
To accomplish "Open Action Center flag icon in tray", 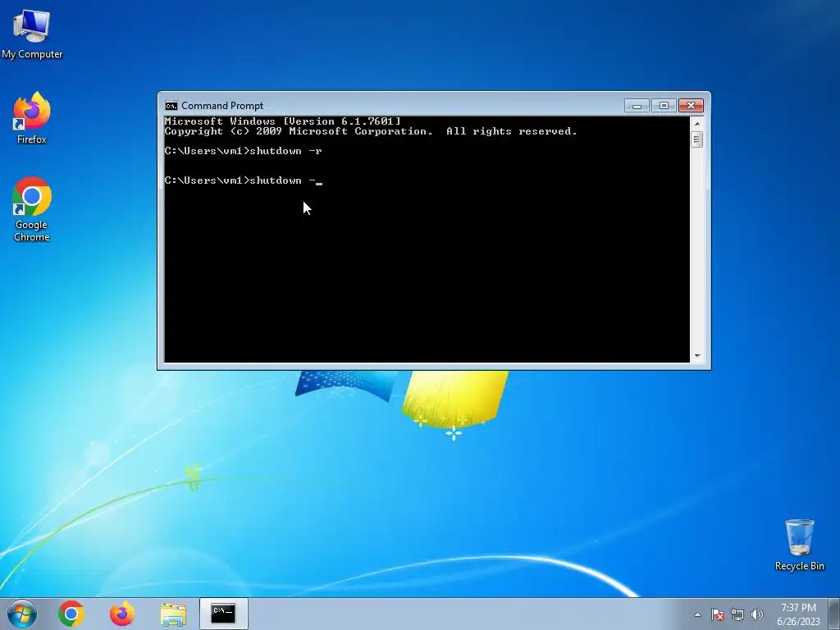I will pos(718,614).
